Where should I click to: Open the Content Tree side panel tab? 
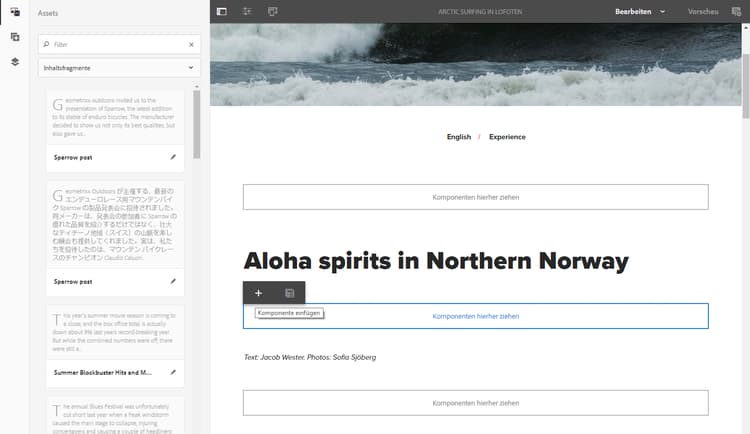click(15, 62)
